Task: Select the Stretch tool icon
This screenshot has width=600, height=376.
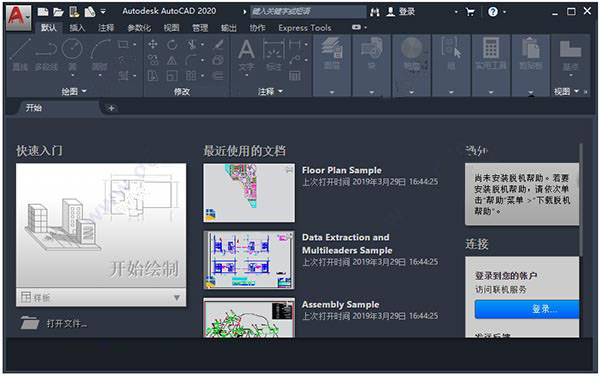Action: pyautogui.click(x=153, y=76)
